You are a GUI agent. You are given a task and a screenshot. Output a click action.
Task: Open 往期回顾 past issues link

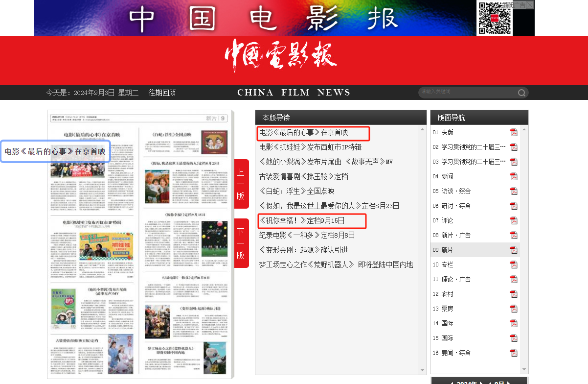tap(162, 93)
